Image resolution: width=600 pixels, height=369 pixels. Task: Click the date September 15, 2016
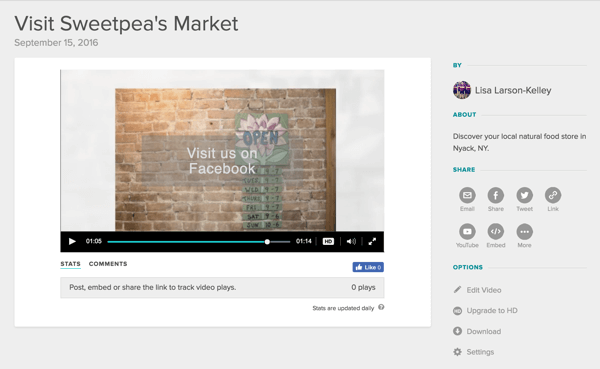coord(56,42)
